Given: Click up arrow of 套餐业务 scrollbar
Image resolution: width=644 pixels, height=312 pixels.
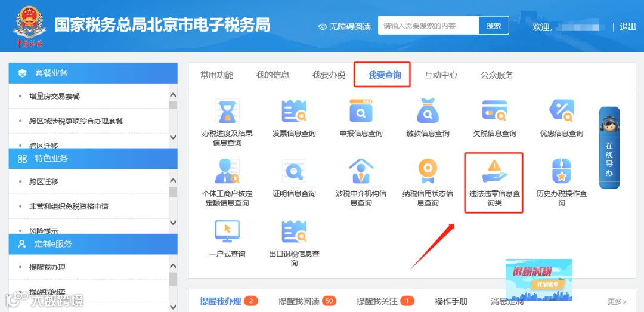Looking at the screenshot, I should (x=173, y=95).
